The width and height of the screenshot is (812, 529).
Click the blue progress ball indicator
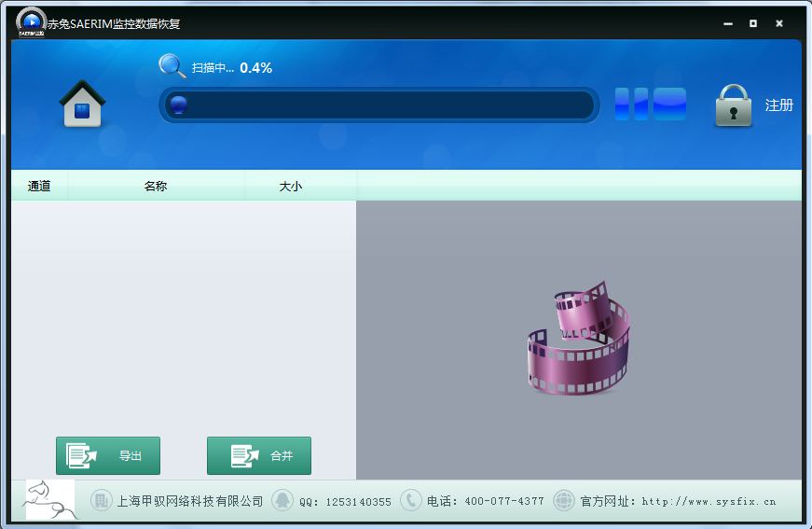tap(179, 104)
